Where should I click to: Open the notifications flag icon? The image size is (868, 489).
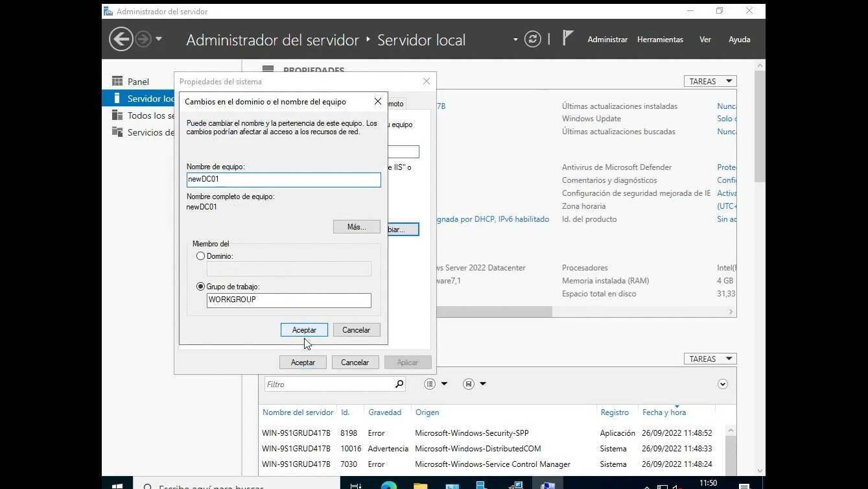click(568, 39)
